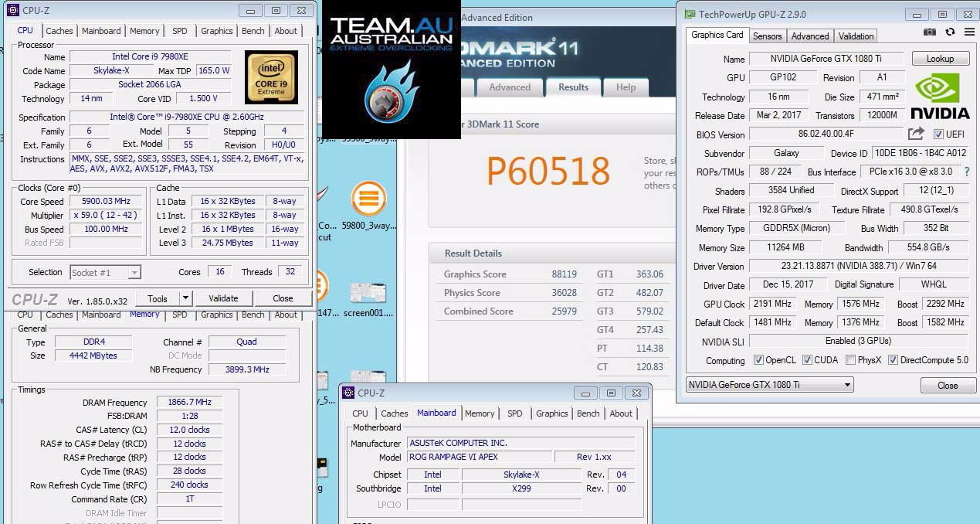980x524 pixels.
Task: Select the Graphics Card tab in GPU-Z
Action: pos(717,35)
